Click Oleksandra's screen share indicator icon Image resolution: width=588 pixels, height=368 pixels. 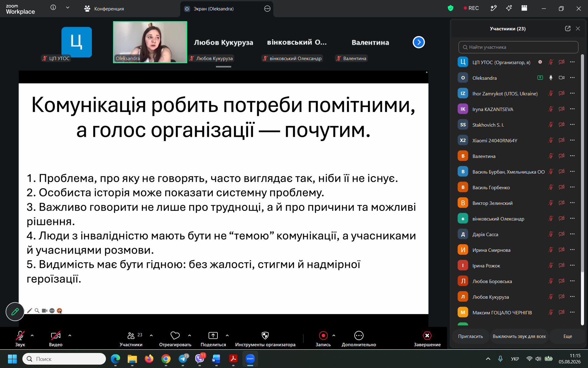click(540, 78)
